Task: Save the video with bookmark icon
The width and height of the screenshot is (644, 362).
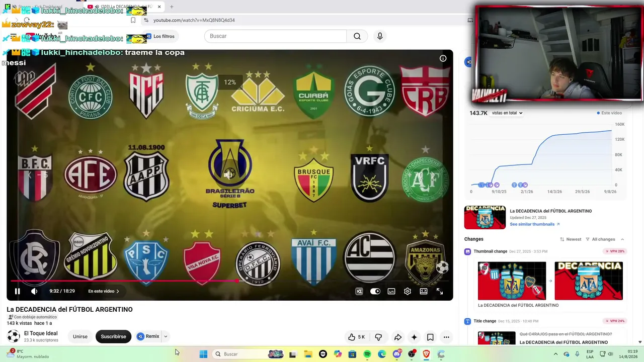Action: coord(430,337)
